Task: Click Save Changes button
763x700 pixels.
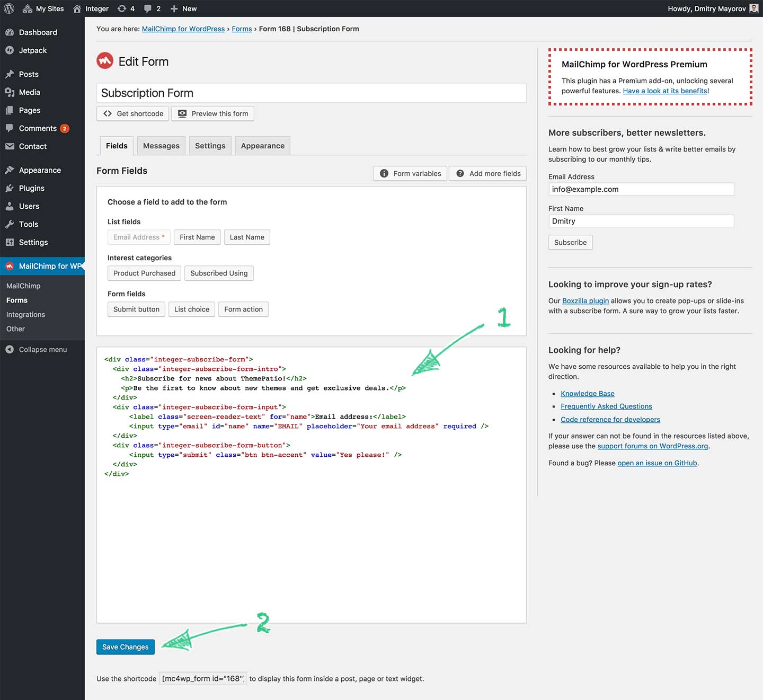Action: coord(126,647)
